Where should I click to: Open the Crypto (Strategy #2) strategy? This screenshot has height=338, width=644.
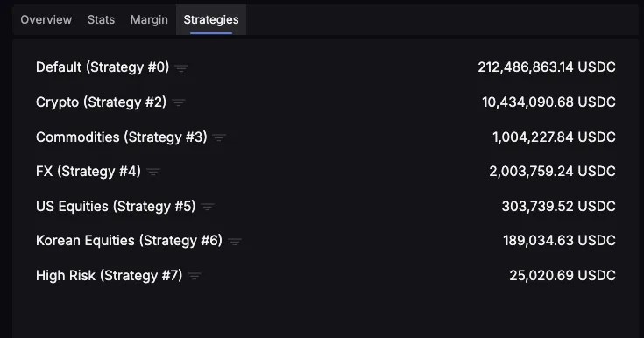tap(101, 102)
